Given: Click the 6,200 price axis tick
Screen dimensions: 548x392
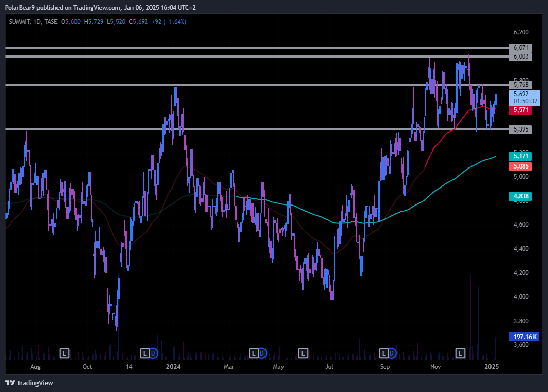Looking at the screenshot, I should [x=521, y=32].
